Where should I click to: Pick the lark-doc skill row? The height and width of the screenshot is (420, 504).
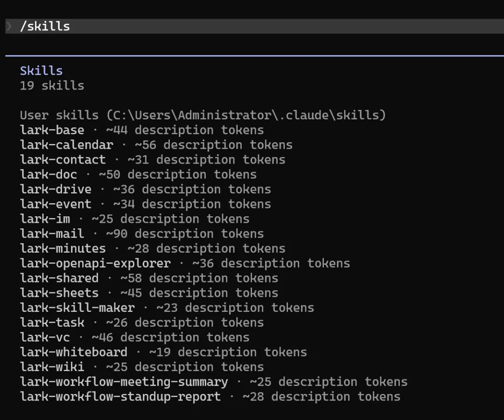point(49,175)
